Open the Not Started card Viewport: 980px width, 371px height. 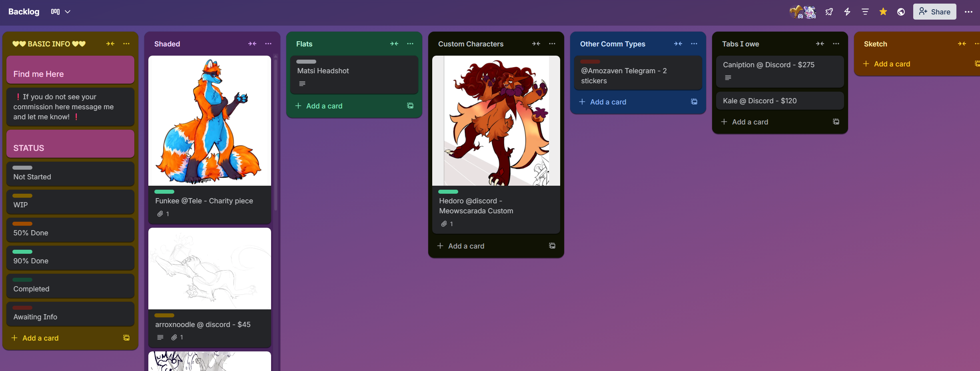(x=70, y=174)
